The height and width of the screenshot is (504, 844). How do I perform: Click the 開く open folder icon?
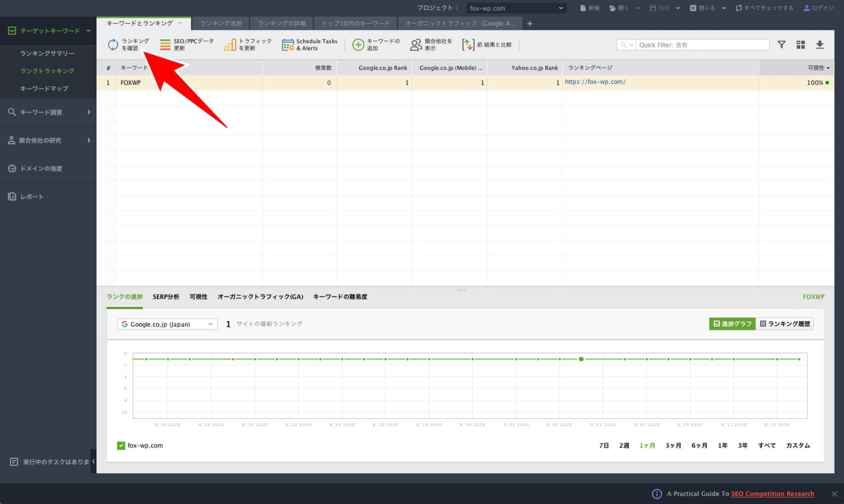[x=612, y=8]
